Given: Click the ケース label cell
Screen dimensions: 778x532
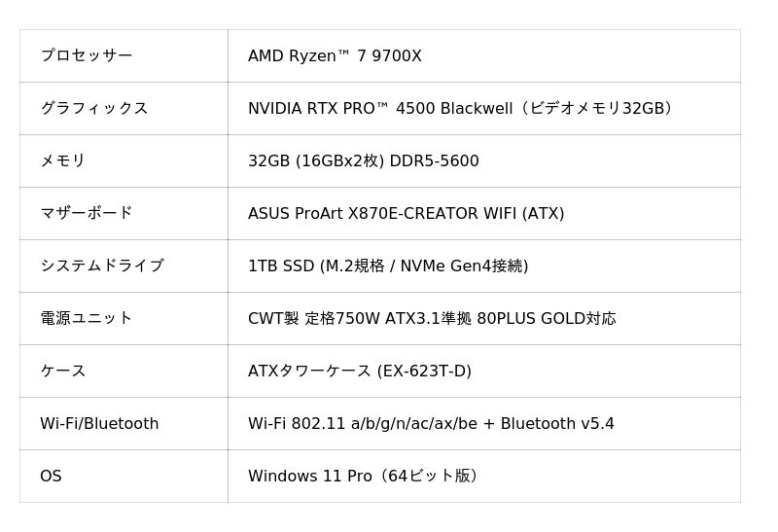Looking at the screenshot, I should [63, 372].
